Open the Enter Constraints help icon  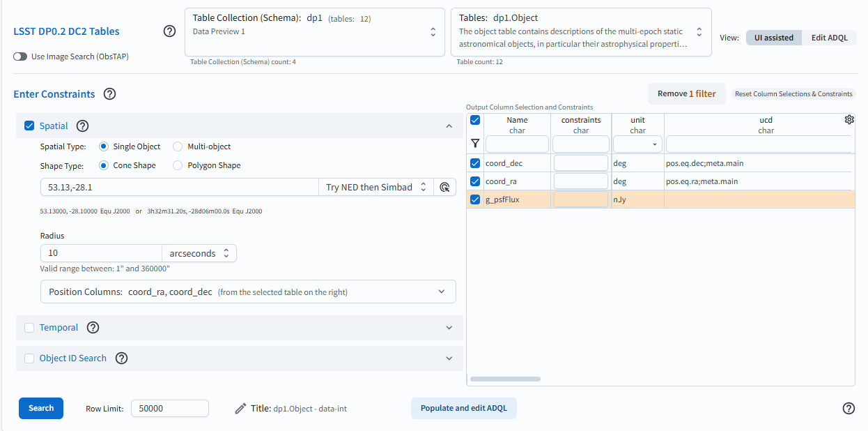pyautogui.click(x=109, y=93)
